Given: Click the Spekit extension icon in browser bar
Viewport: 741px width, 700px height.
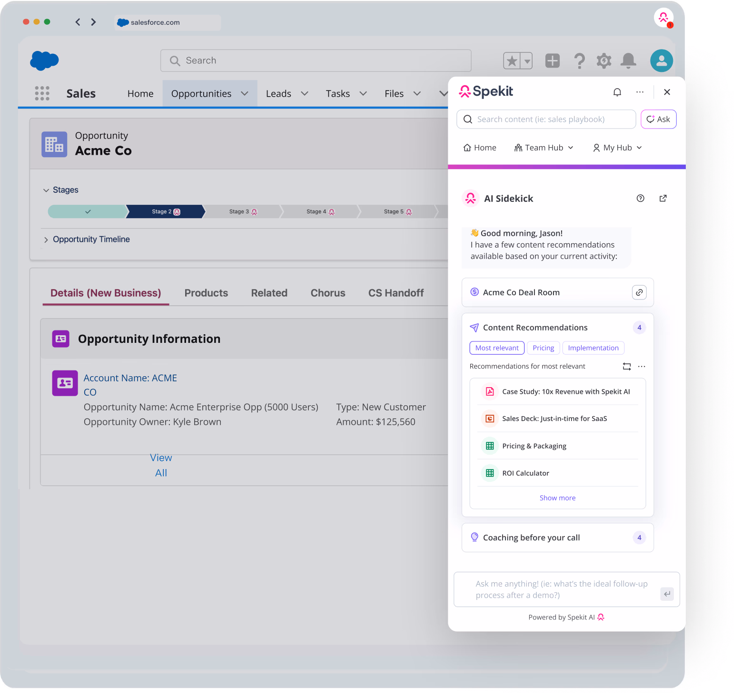Looking at the screenshot, I should coord(663,18).
